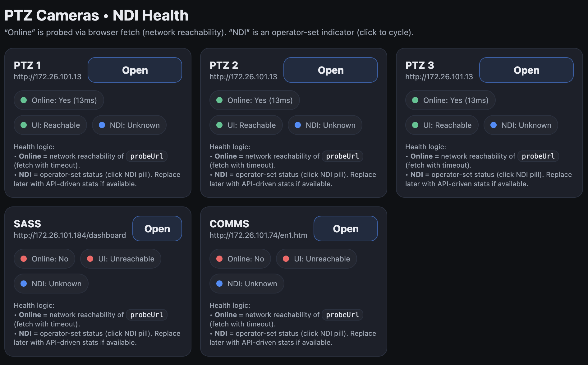588x365 pixels.
Task: Click the COMMS URL ending in en1.htm
Action: pos(258,235)
